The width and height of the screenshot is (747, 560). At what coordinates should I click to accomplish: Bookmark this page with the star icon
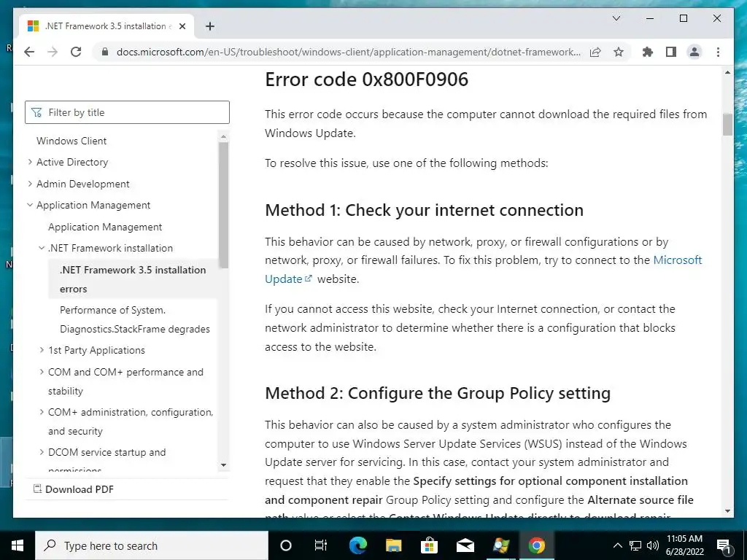tap(619, 52)
